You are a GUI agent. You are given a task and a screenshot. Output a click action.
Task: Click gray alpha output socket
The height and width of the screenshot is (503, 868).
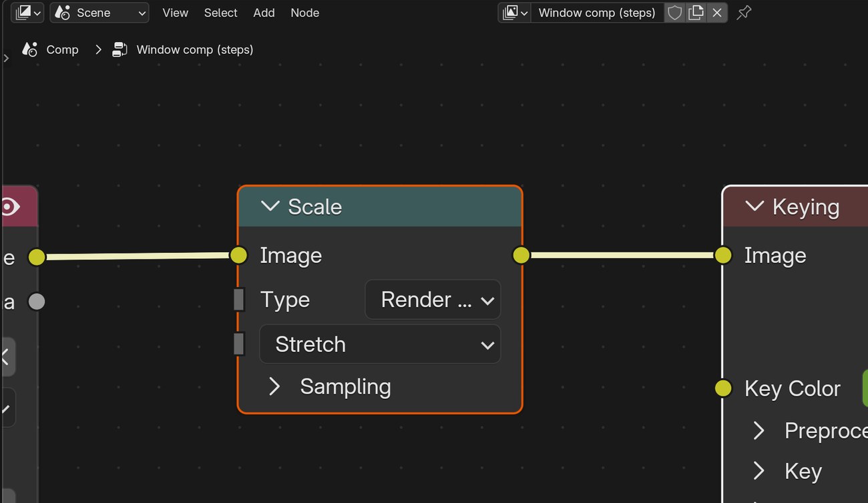coord(37,302)
